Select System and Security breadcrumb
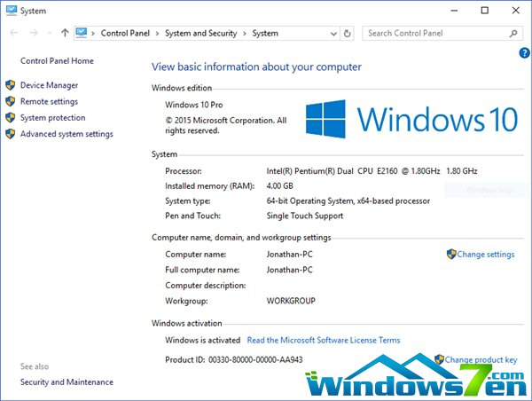 [201, 34]
